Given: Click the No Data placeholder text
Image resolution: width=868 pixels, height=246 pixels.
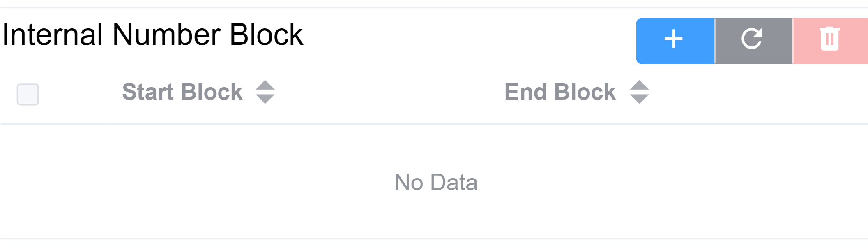Looking at the screenshot, I should tap(435, 182).
